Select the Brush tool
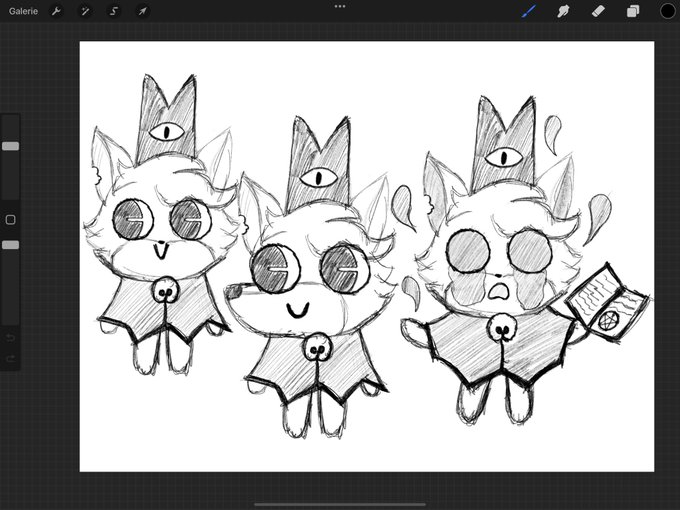Screen dimensions: 680x510 (529, 11)
